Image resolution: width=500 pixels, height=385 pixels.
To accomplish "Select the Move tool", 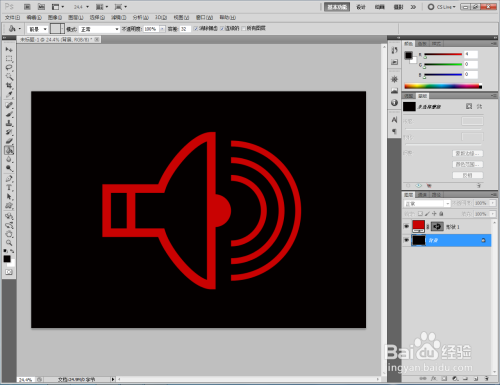I will pos(9,49).
